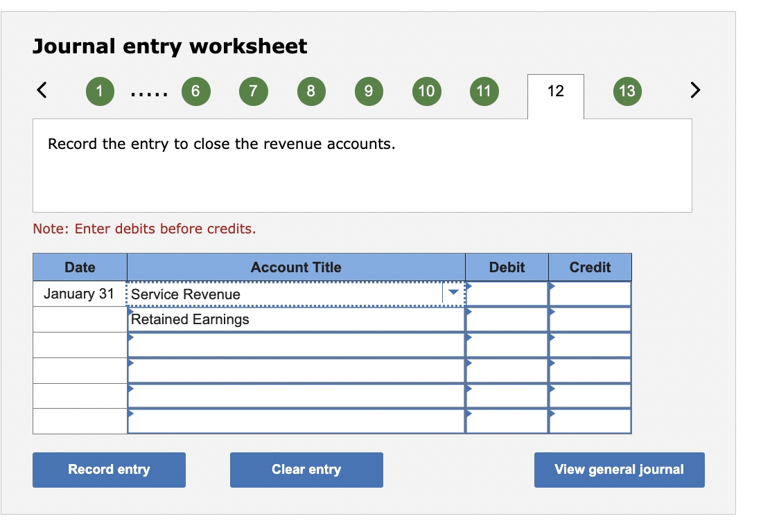Select step 6 circle in navigation
The width and height of the screenshot is (779, 532).
click(195, 91)
